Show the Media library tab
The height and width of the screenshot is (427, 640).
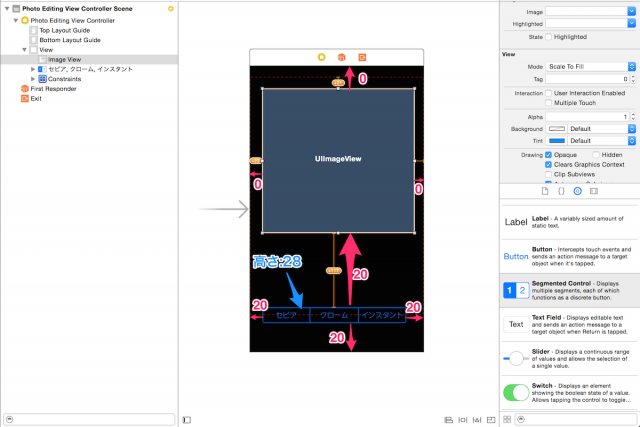[594, 191]
